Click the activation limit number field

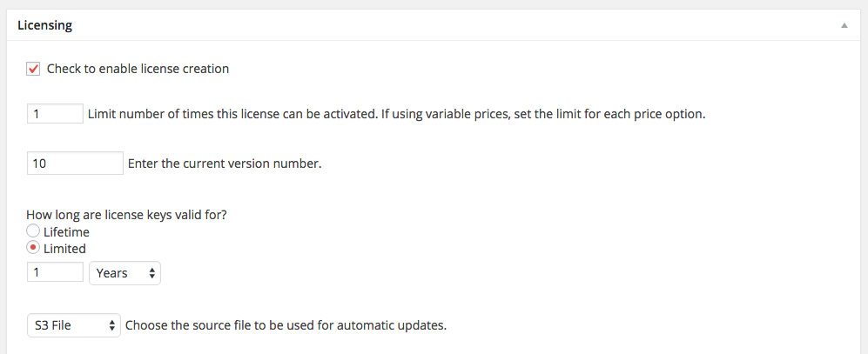click(55, 114)
